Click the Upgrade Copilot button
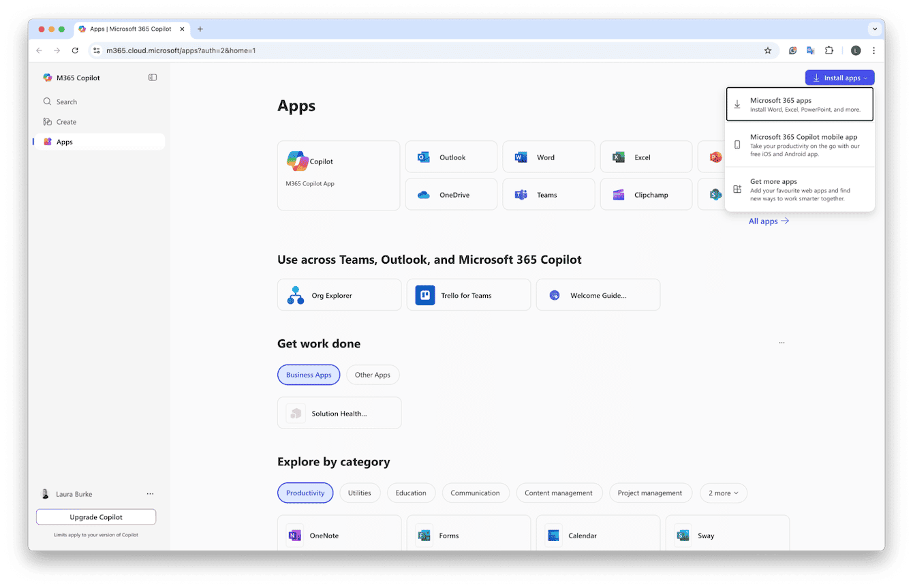The image size is (913, 588). (96, 516)
